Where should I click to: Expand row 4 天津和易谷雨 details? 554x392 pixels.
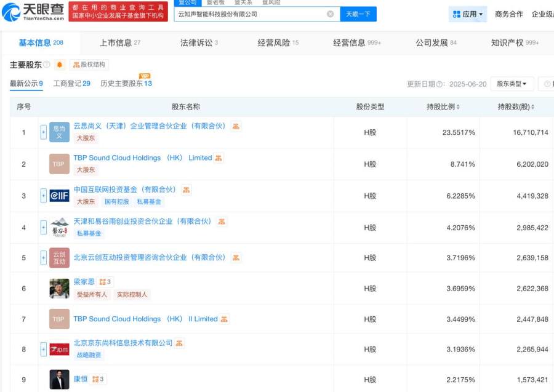44,228
